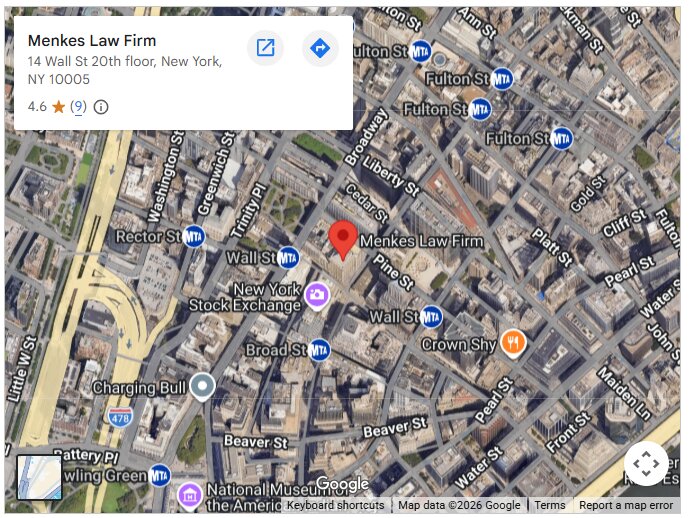
Task: Get directions to Menkes Law Firm
Action: click(320, 47)
